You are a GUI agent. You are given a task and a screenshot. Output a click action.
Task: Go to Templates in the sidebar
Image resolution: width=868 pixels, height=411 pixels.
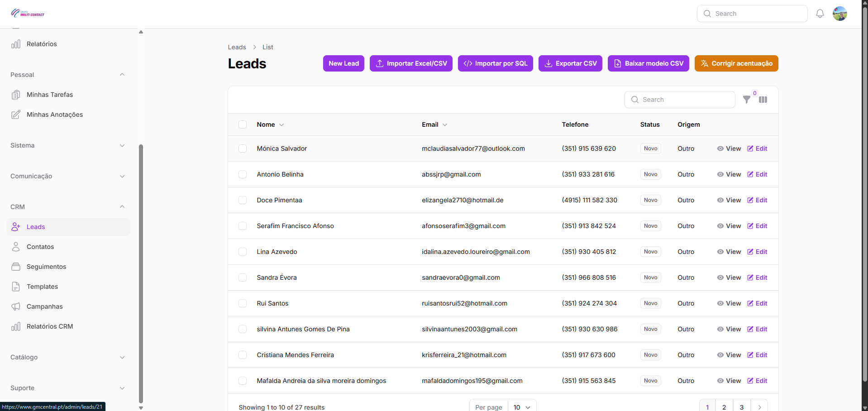point(42,287)
